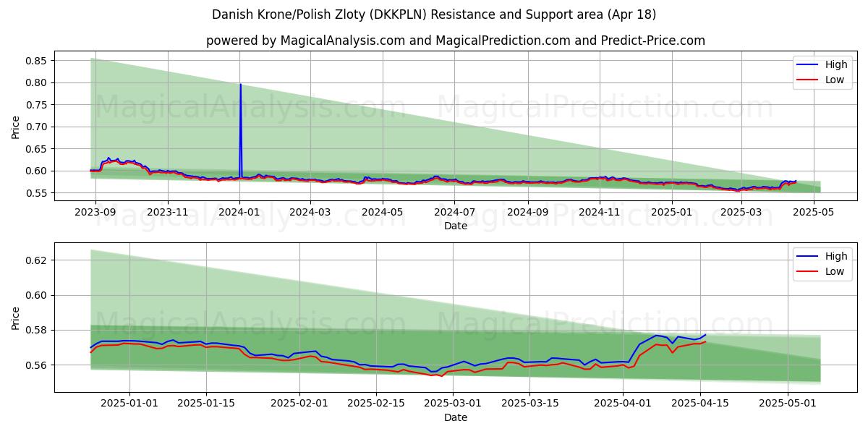Click the '2024-11' x-axis date label

pos(599,212)
